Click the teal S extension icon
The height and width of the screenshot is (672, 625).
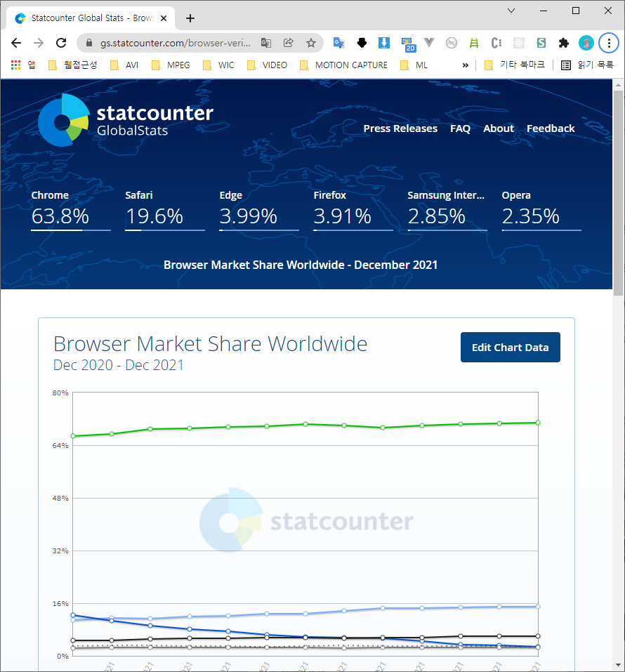[x=541, y=43]
